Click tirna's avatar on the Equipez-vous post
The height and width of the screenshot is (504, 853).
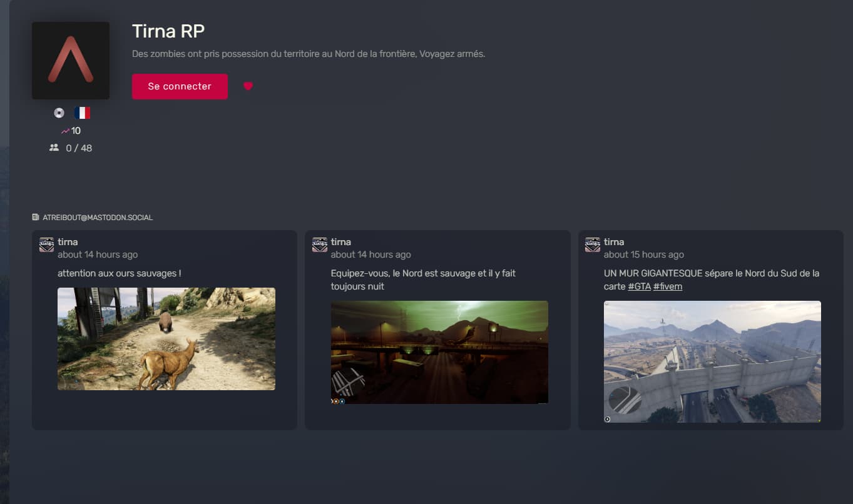[319, 245]
